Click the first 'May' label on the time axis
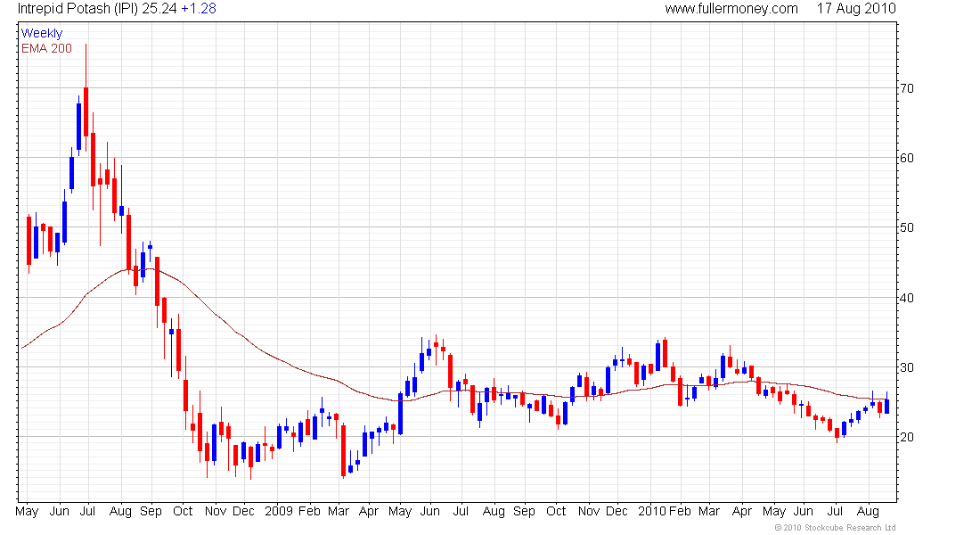Viewport: 980px width, 535px height. pyautogui.click(x=27, y=511)
